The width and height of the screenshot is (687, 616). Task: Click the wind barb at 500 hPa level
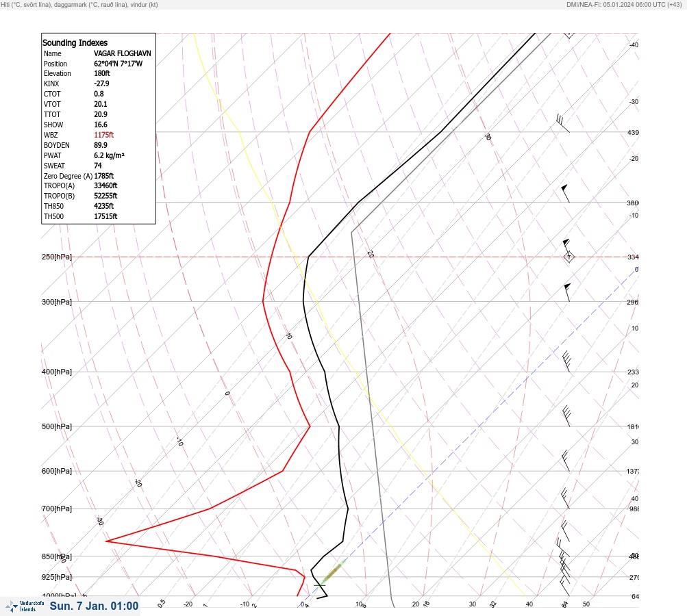(x=566, y=416)
